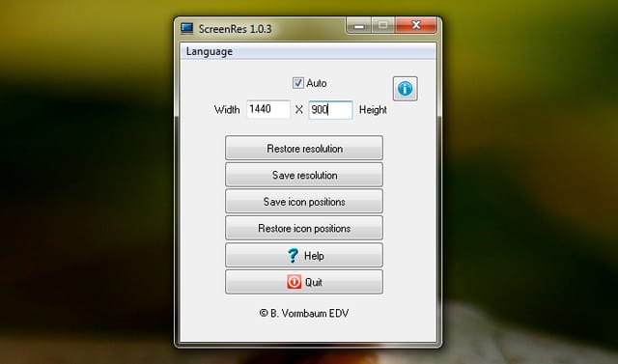The height and width of the screenshot is (364, 618).
Task: Focus the Width field showing 1440
Action: click(268, 109)
